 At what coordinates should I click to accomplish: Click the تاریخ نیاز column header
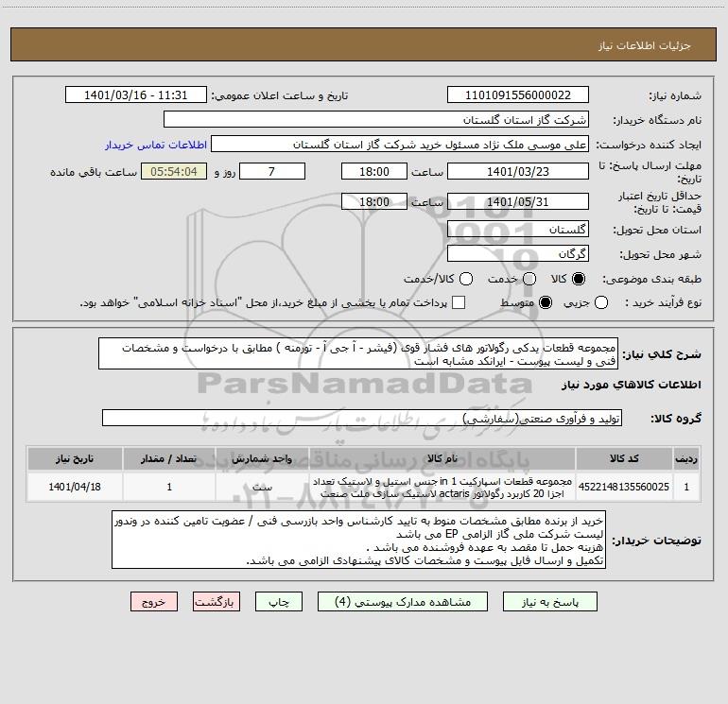[x=75, y=458]
